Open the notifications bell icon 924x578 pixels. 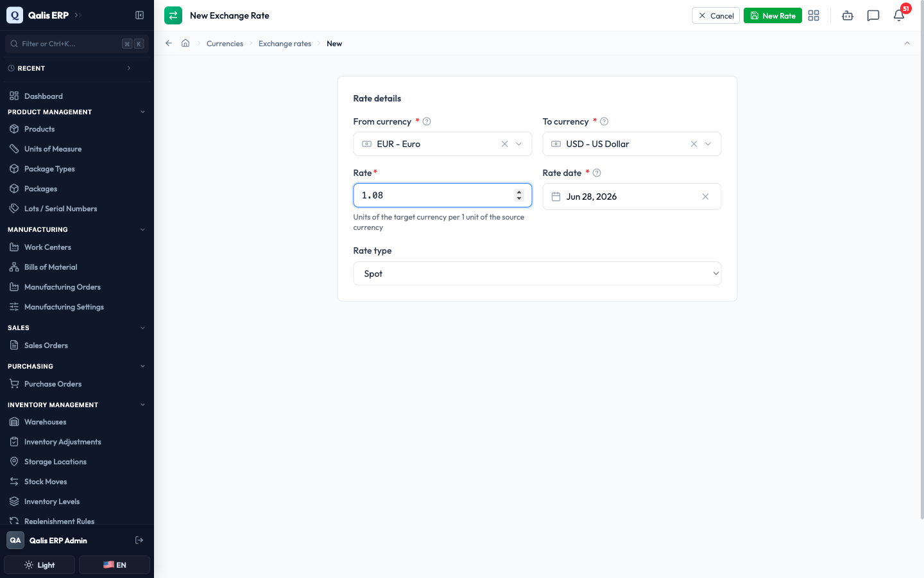pyautogui.click(x=899, y=15)
